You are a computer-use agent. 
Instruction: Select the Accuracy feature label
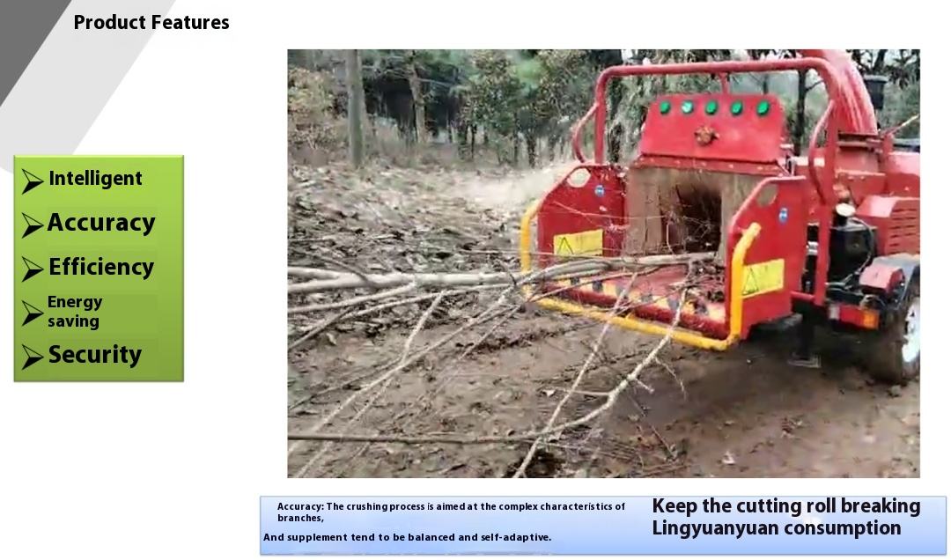(101, 223)
